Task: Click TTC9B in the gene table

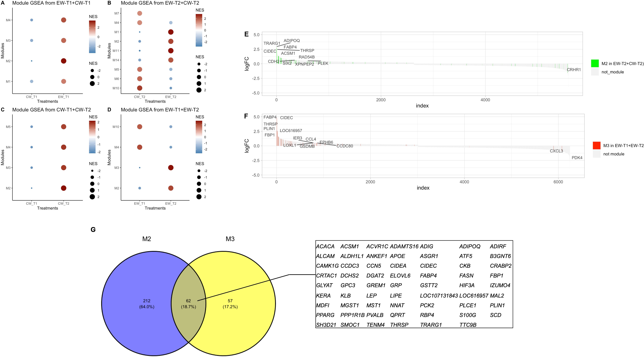Action: point(468,325)
